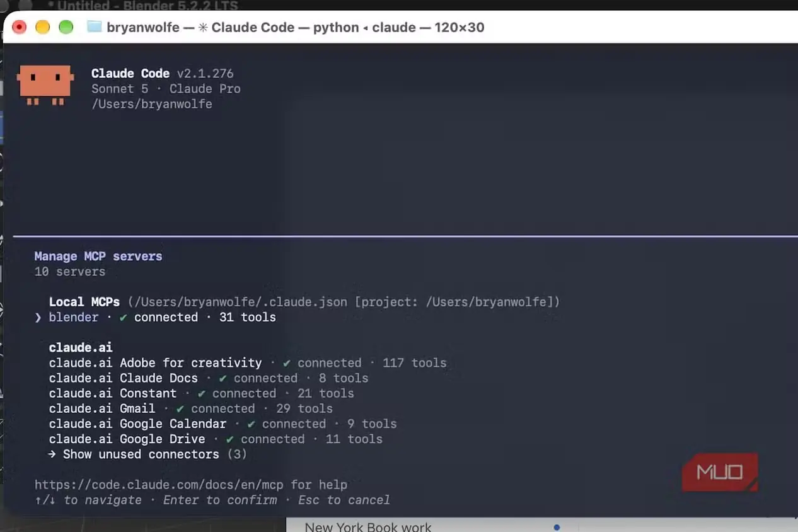Zoom the terminal with the green button

pos(66,27)
